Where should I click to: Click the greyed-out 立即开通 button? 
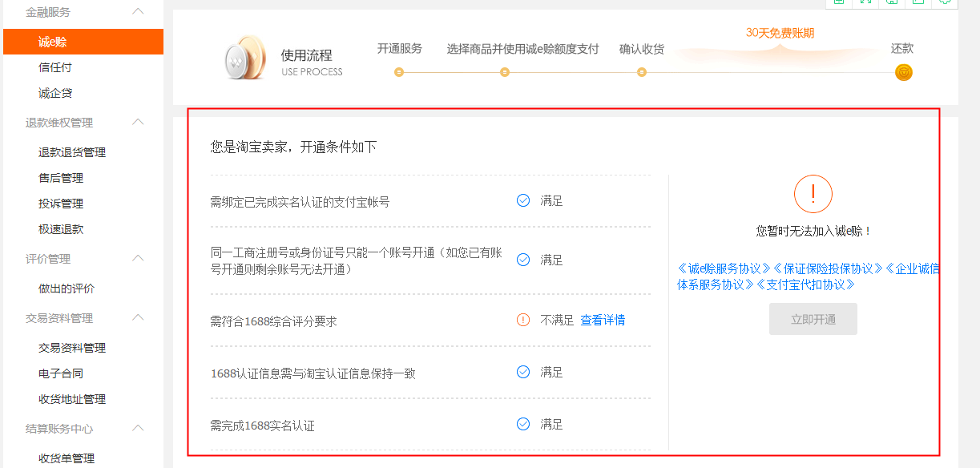point(813,319)
